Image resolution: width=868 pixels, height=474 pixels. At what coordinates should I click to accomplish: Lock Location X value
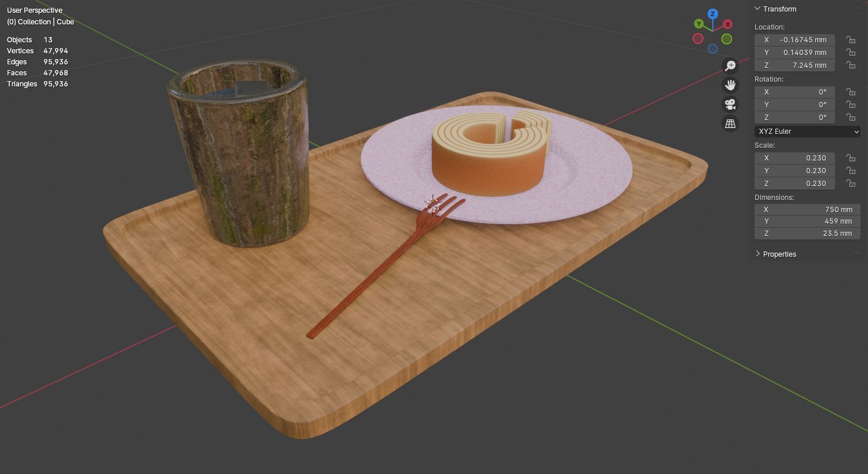click(x=851, y=39)
